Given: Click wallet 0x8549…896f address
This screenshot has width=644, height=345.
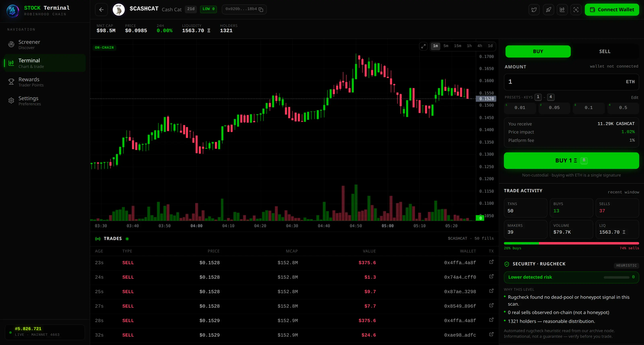Looking at the screenshot, I should (460, 306).
